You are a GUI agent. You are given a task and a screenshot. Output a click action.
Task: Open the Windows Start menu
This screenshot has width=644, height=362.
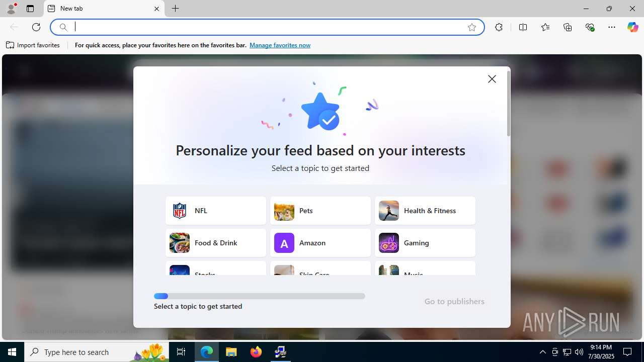(x=12, y=352)
